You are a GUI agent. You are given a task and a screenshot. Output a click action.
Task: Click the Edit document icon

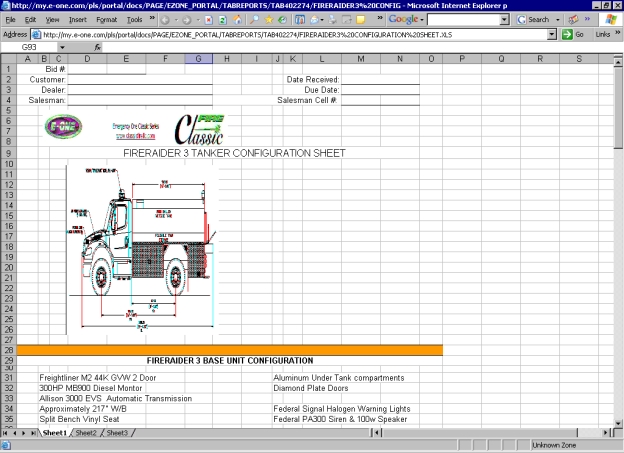[347, 20]
